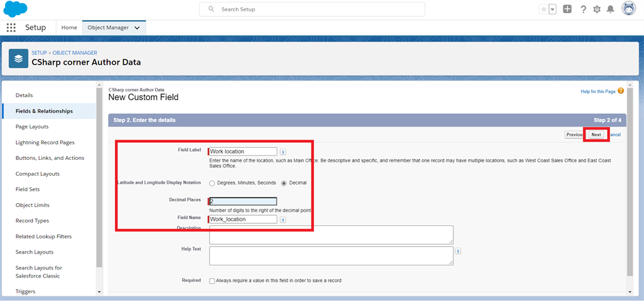Click the main form scrollbar down arrow

click(x=630, y=292)
